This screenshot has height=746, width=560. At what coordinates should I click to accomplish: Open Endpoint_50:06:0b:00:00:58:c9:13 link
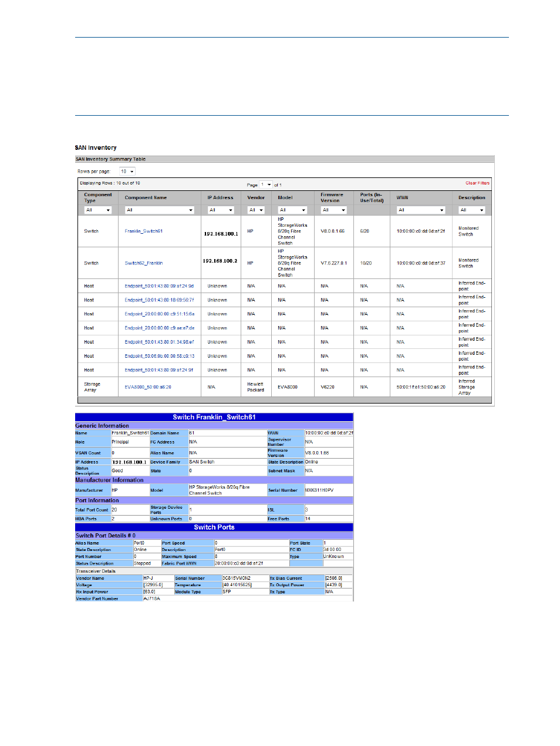click(159, 356)
